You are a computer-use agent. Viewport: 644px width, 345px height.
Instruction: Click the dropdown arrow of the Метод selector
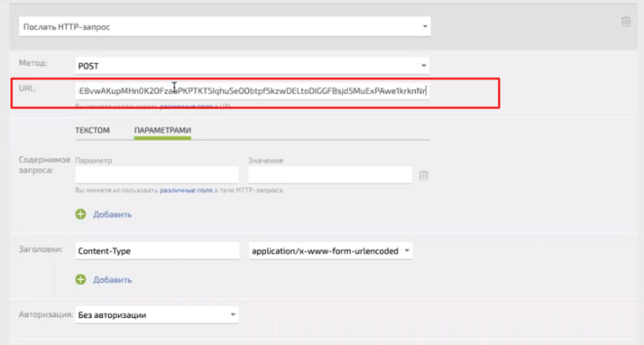423,66
